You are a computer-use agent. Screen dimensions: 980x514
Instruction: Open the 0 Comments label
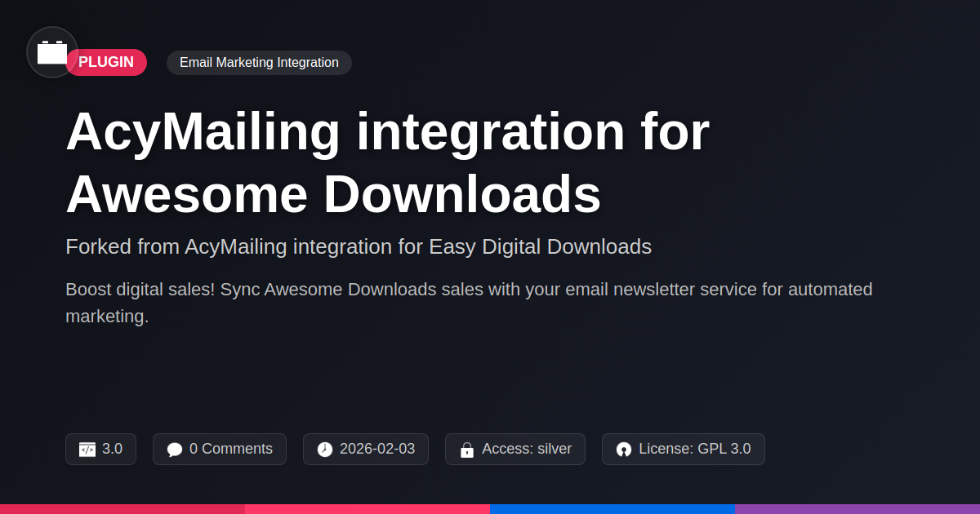[231, 449]
